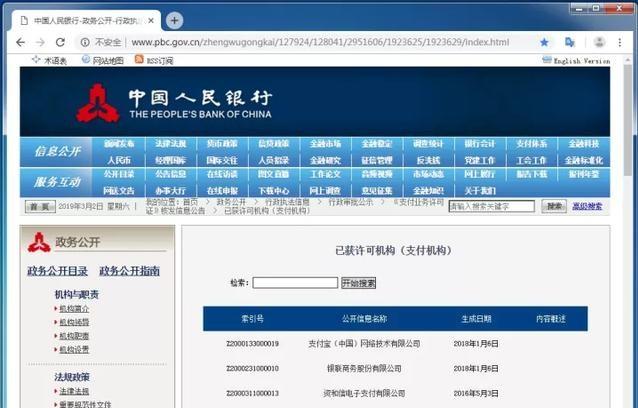Image resolution: width=638 pixels, height=408 pixels.
Task: Open the 金融稳定 menu item
Action: (377, 144)
